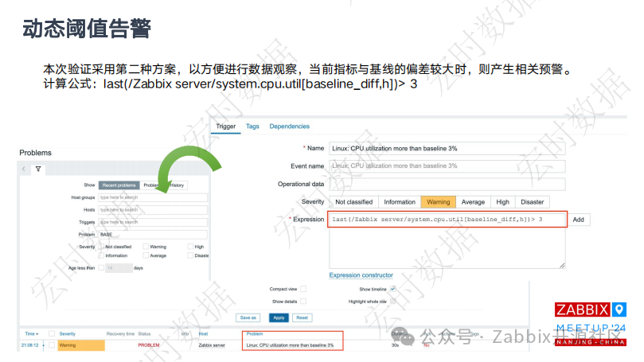Viewport: 644px width, 362px height.
Task: Click the Recovery time column header
Action: (120, 333)
